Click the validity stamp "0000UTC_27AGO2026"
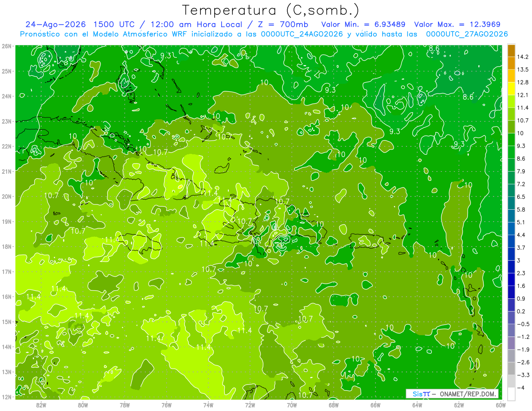 click(466, 34)
